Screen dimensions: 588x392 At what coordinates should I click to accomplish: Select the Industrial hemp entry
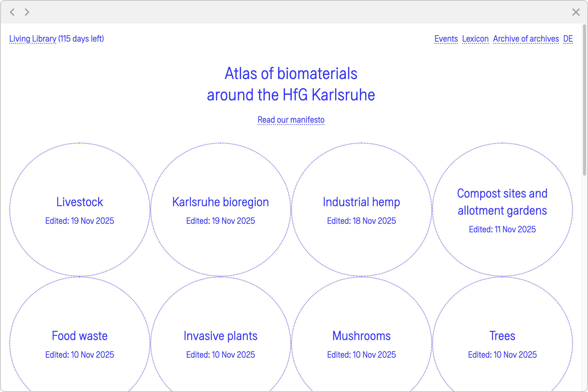(x=361, y=202)
